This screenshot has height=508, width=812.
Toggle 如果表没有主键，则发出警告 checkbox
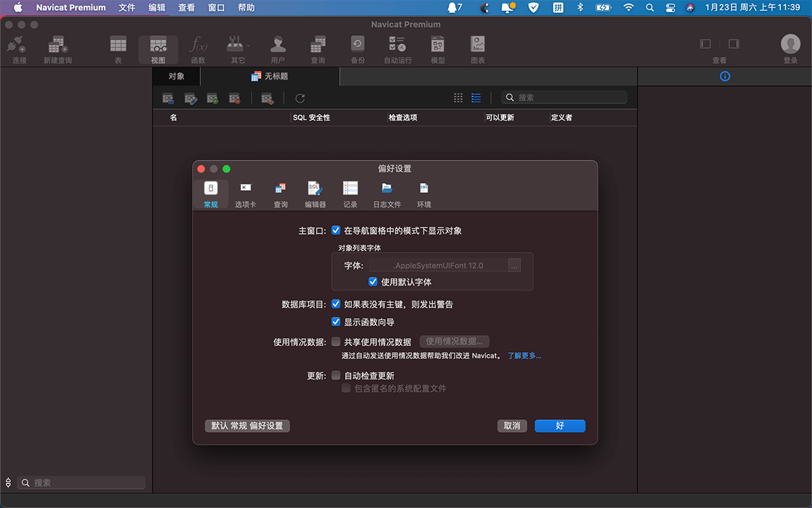click(336, 305)
